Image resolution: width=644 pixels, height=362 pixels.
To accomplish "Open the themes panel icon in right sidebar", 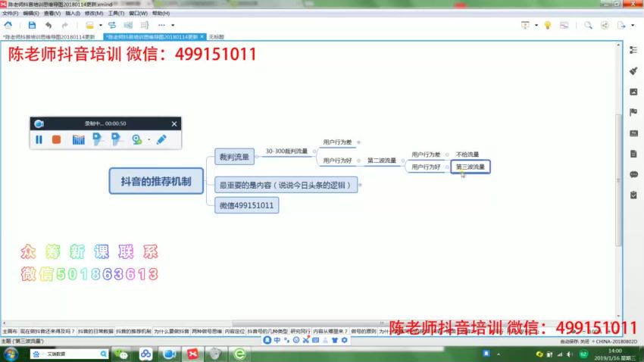I will coord(633,133).
